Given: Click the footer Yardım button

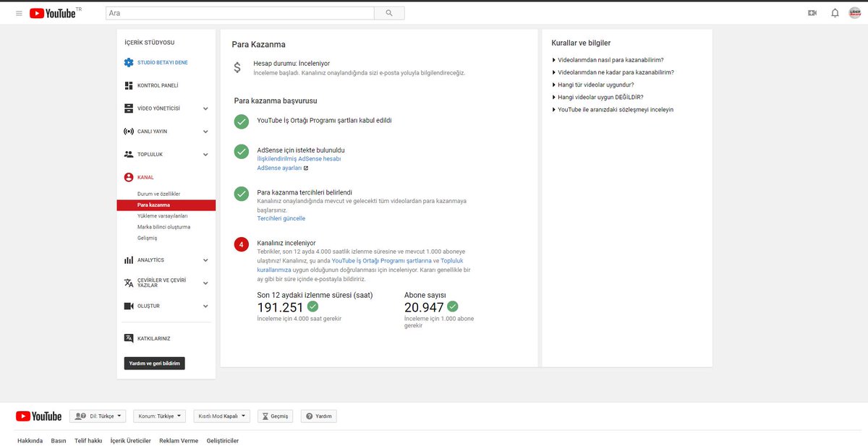Looking at the screenshot, I should click(x=319, y=416).
